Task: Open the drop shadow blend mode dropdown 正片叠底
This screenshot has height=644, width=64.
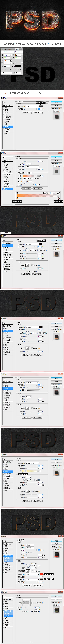Action: pos(32,245)
